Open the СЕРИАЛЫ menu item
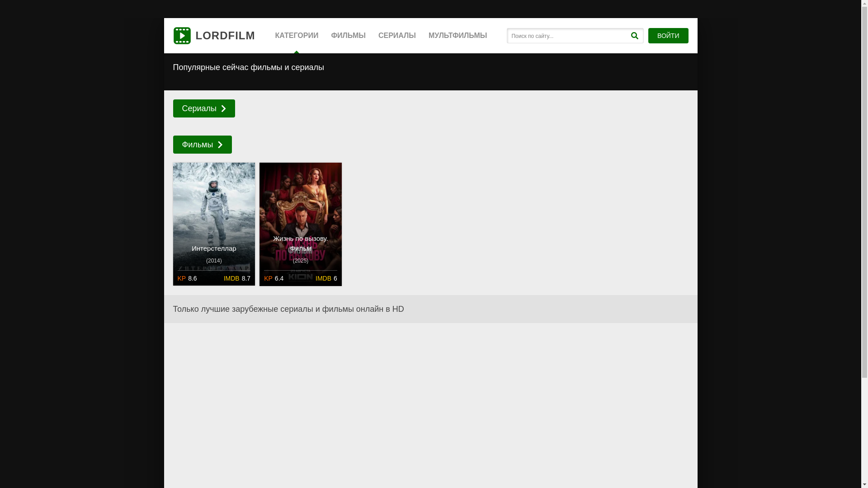The width and height of the screenshot is (868, 488). coord(397,36)
